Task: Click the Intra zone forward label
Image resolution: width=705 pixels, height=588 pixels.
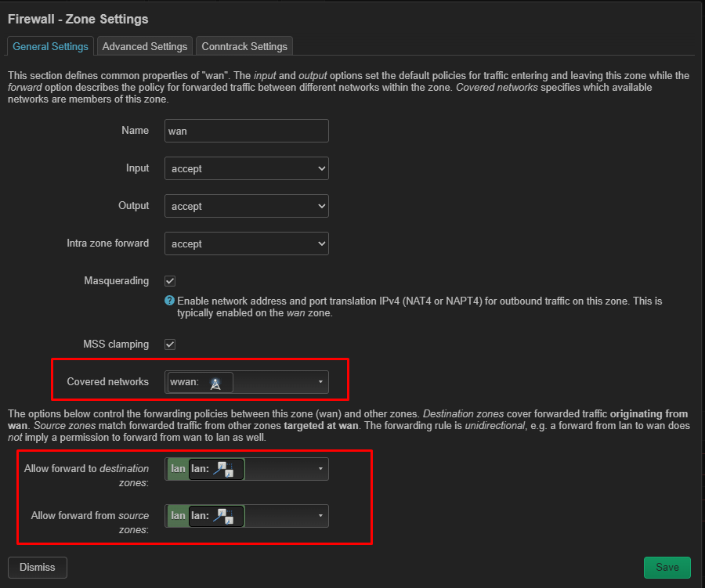Action: 108,243
